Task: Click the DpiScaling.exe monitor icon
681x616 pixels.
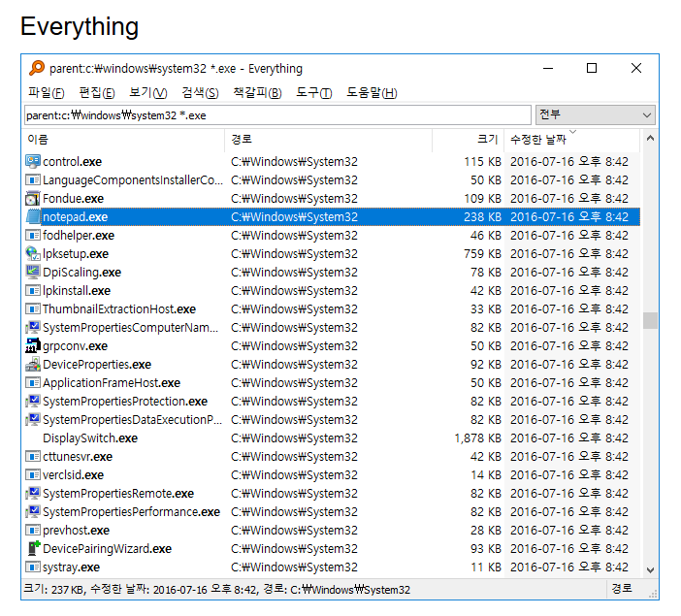Action: pos(33,272)
